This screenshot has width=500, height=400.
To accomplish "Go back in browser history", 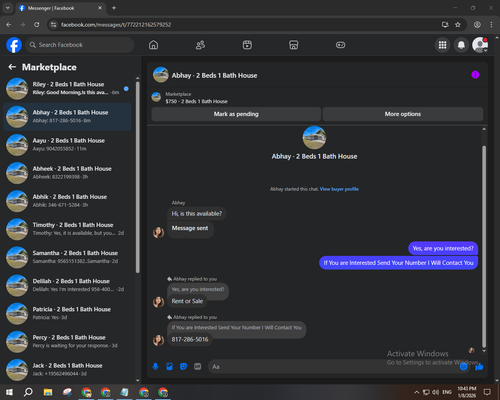I will click(x=9, y=25).
